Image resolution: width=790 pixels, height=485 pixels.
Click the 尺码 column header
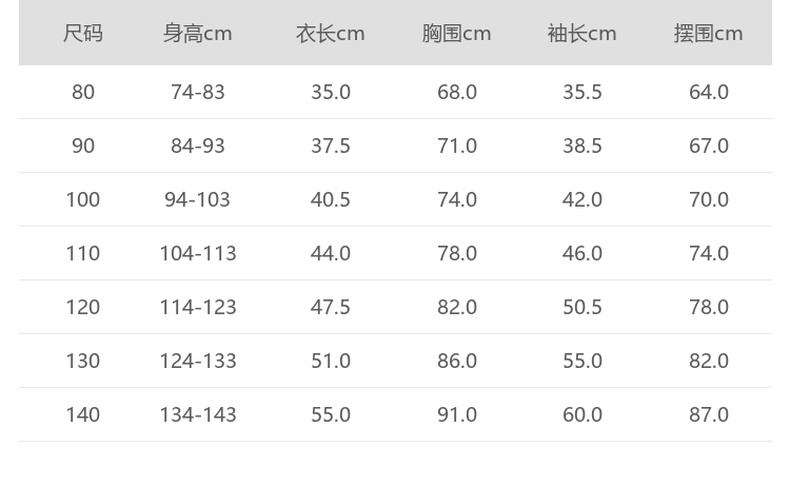pos(83,34)
